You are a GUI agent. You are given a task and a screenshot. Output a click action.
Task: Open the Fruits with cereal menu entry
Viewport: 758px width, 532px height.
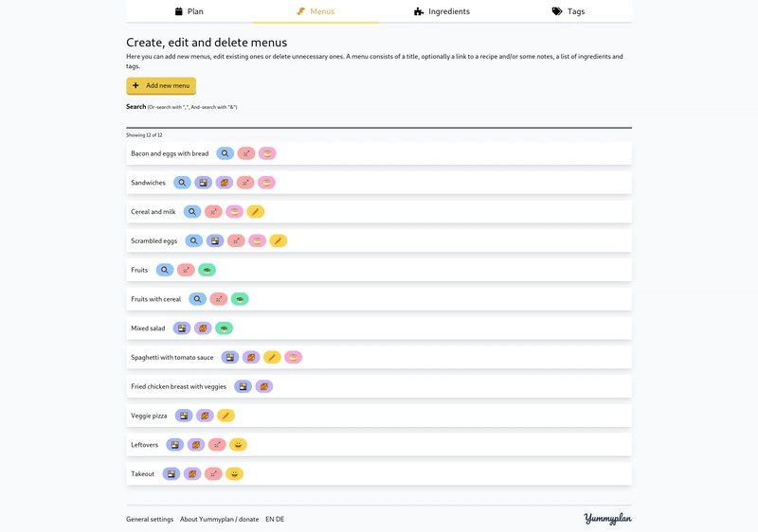(x=379, y=299)
